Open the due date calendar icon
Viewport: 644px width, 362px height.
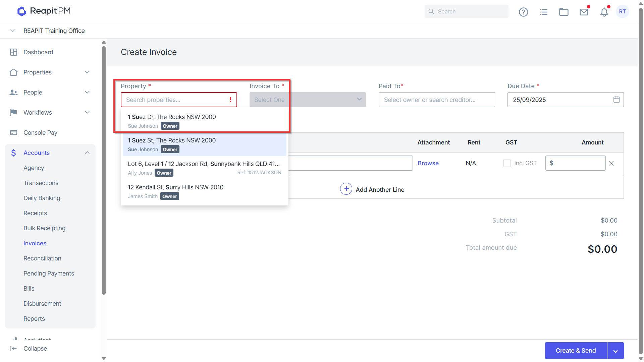[x=616, y=100]
